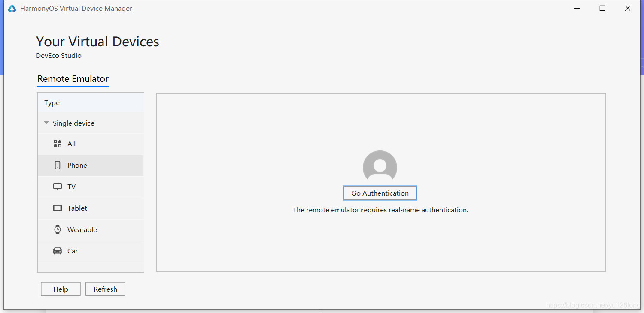Collapse the Single device tree arrow

coord(46,123)
